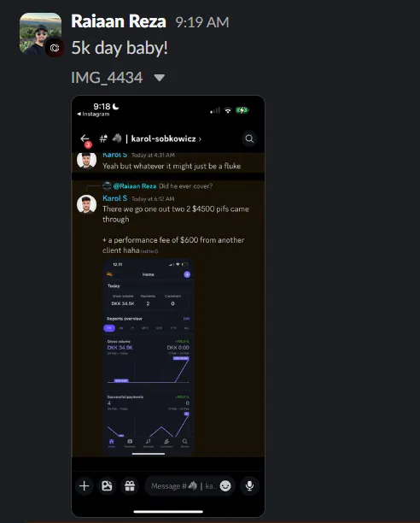This screenshot has height=523, width=420.
Task: Tap the plus attachment button
Action: [85, 486]
